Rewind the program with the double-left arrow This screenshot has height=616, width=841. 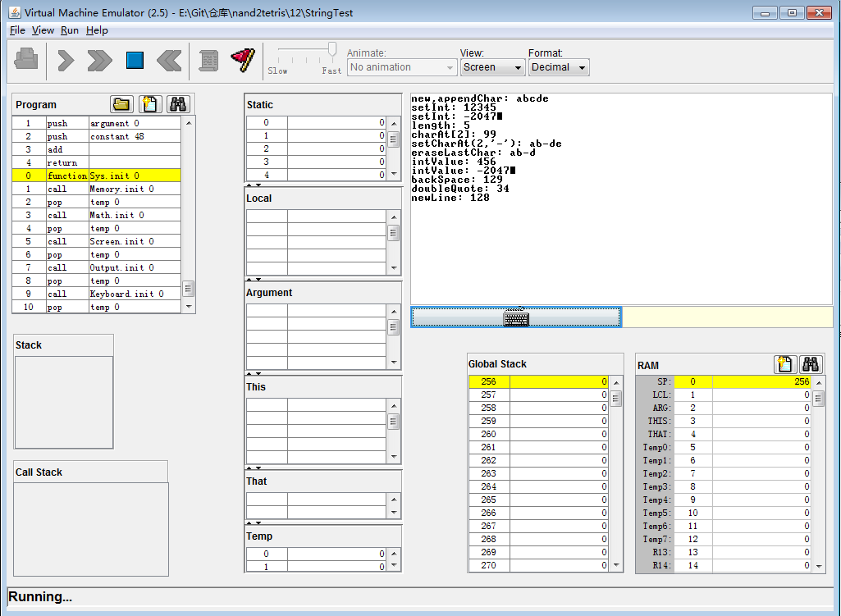point(169,60)
